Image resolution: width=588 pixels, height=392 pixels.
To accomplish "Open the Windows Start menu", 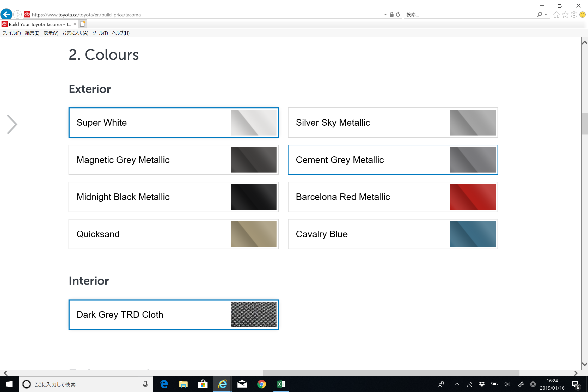I will 9,384.
